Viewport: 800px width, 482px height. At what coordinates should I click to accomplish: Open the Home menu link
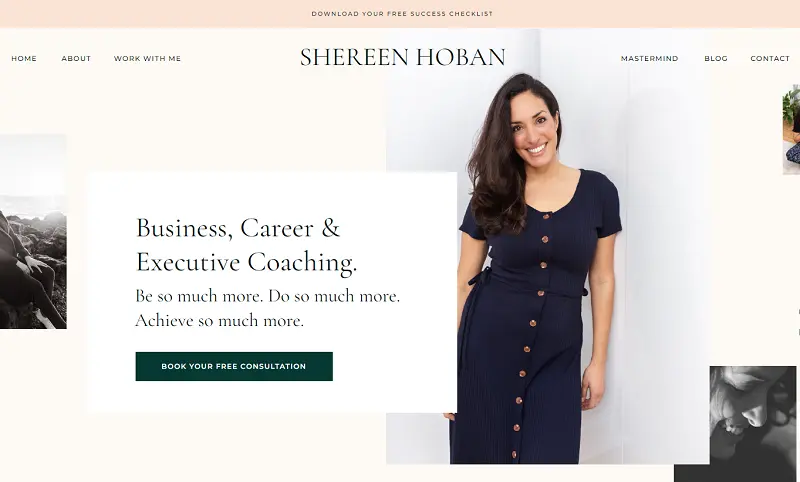point(24,59)
